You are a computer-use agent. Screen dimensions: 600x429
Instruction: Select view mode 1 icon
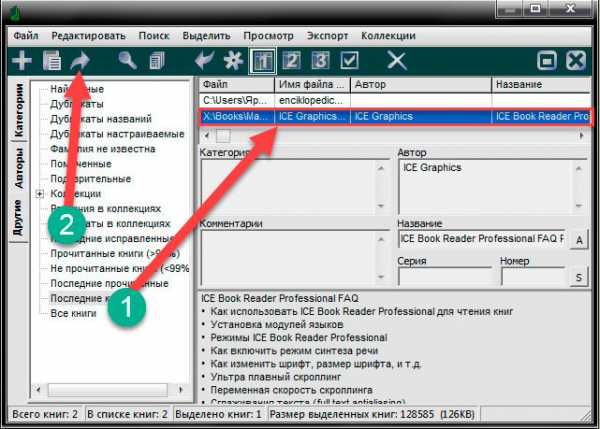[262, 60]
